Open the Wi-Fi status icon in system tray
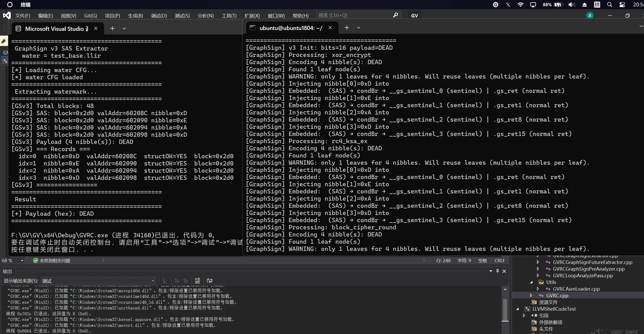This screenshot has height=334, width=644. (x=520, y=5)
